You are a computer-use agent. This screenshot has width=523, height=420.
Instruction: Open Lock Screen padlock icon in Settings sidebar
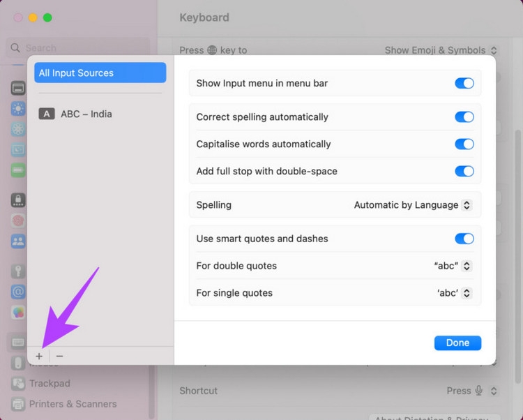(x=18, y=200)
